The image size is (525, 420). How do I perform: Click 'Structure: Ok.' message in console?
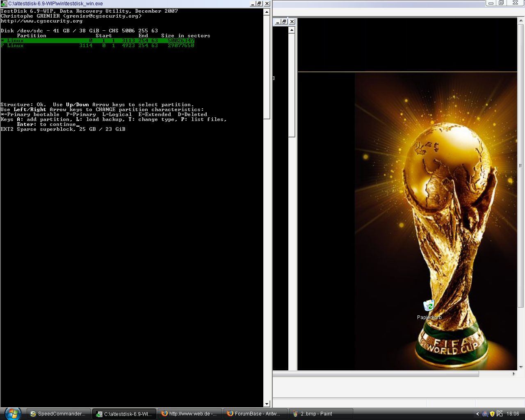(23, 105)
